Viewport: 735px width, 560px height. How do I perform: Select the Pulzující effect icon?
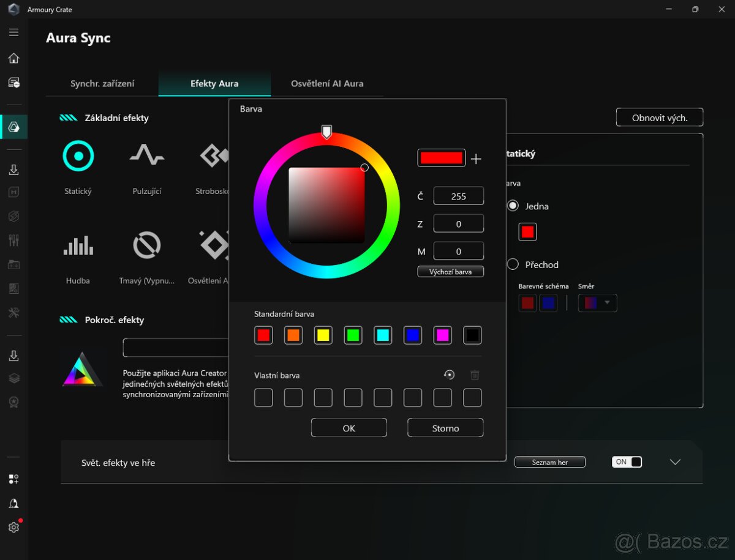point(146,156)
